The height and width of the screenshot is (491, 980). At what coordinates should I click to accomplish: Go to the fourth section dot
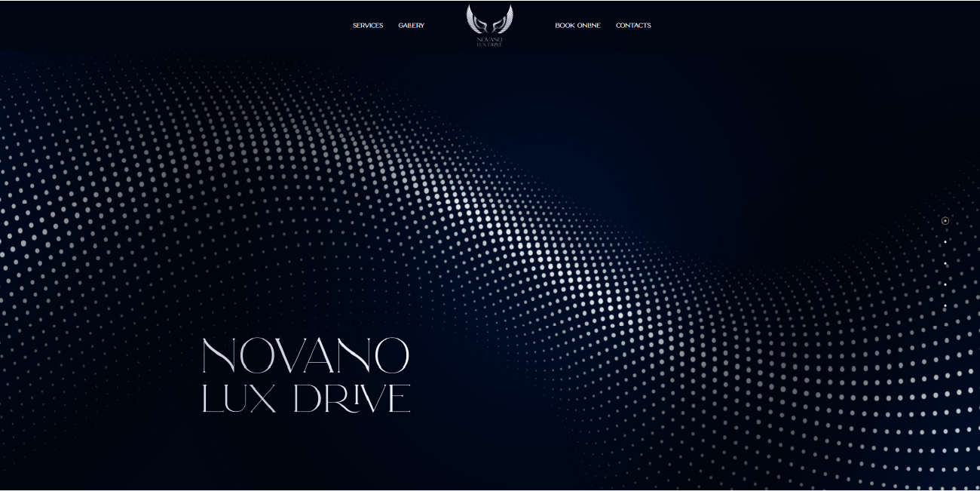(x=945, y=284)
